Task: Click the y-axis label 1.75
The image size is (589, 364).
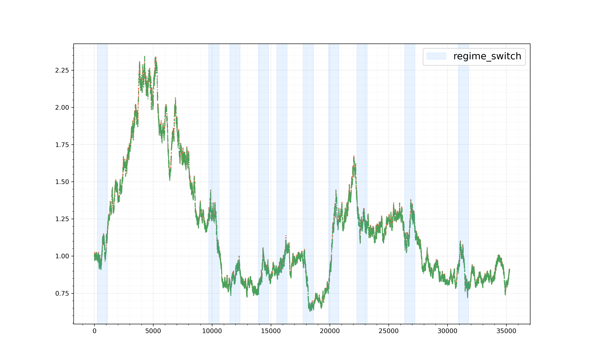Action: tap(62, 145)
